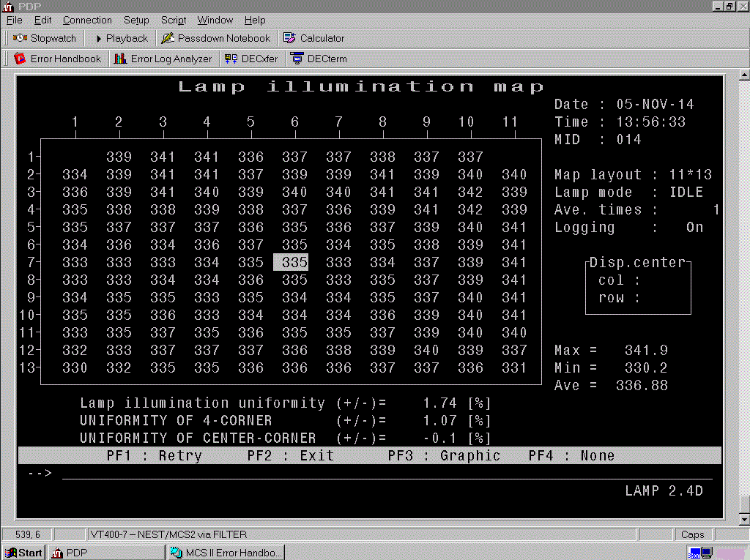Click Lamp mode IDLE value
The height and width of the screenshot is (560, 750).
click(x=686, y=193)
